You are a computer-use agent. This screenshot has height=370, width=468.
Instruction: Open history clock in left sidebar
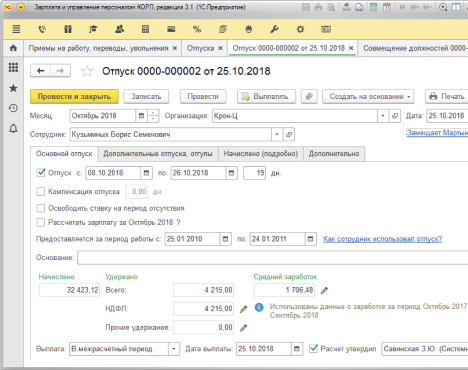coord(13,108)
